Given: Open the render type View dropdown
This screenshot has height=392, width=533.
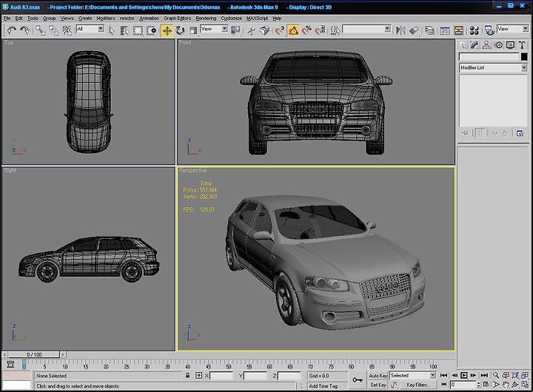Looking at the screenshot, I should pos(525,29).
